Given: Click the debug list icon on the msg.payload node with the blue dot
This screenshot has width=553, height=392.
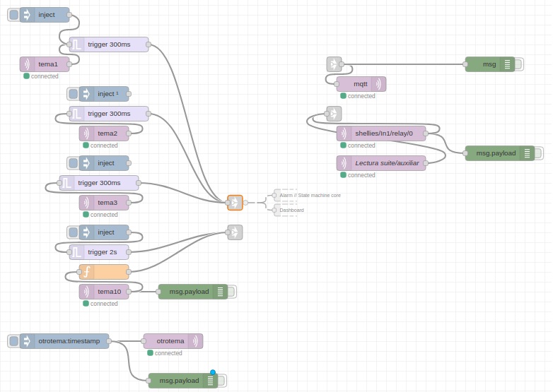Looking at the screenshot, I should pyautogui.click(x=211, y=381).
